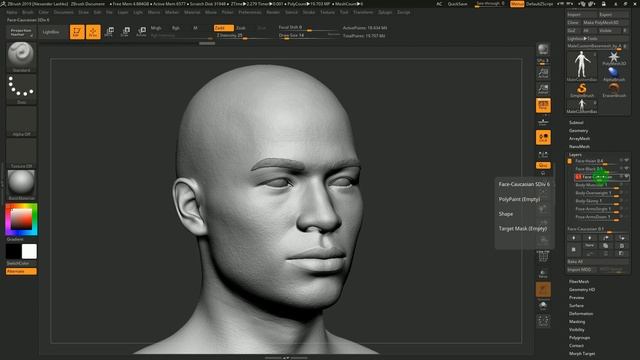640x360 pixels.
Task: Click the BPR render button
Action: point(543,50)
